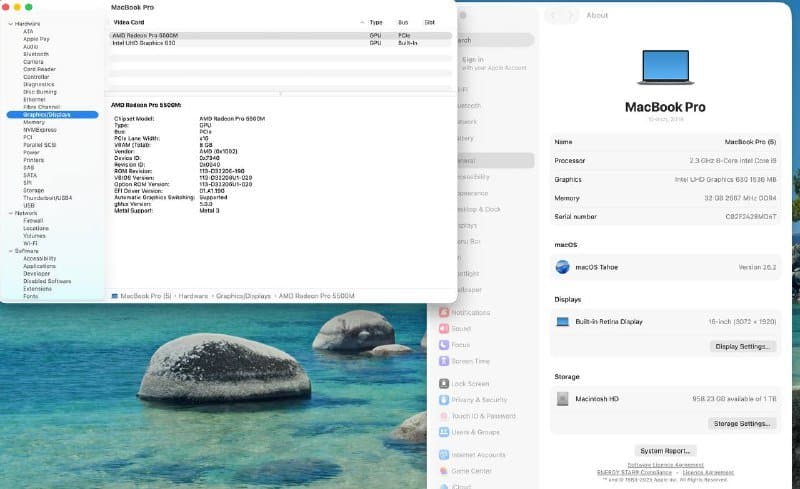Select Memory in the Hardware list
800x489 pixels.
point(34,123)
